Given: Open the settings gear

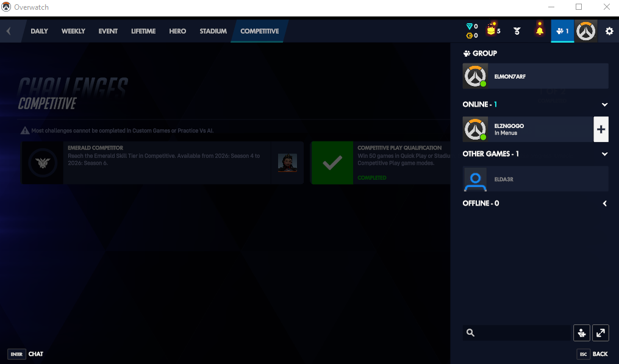Looking at the screenshot, I should tap(609, 31).
